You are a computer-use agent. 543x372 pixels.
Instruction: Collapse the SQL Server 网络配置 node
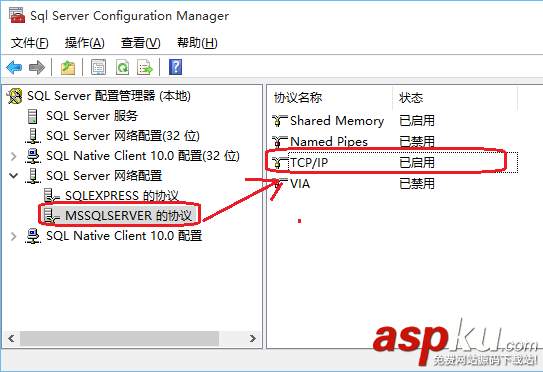pos(14,176)
